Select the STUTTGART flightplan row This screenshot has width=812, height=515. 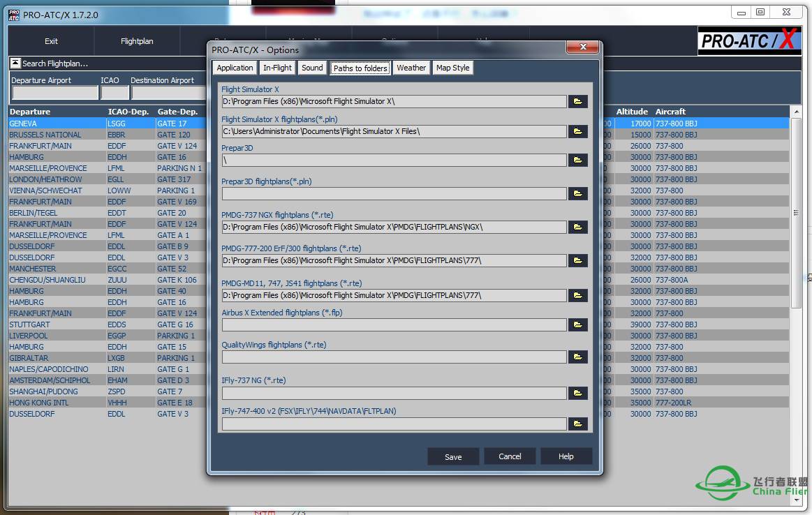108,324
